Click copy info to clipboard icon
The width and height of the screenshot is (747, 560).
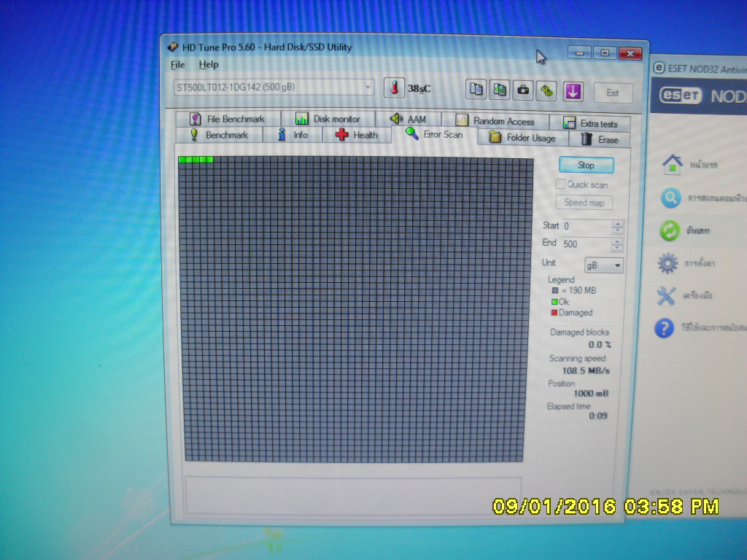pos(476,90)
